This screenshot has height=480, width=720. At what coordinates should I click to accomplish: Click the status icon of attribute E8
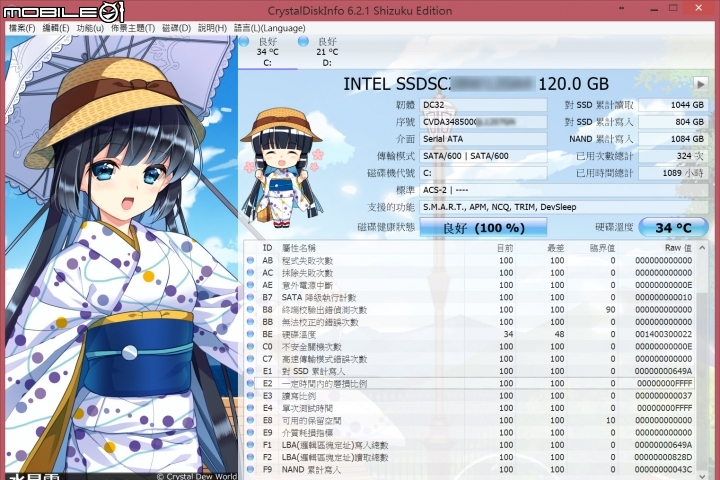250,420
